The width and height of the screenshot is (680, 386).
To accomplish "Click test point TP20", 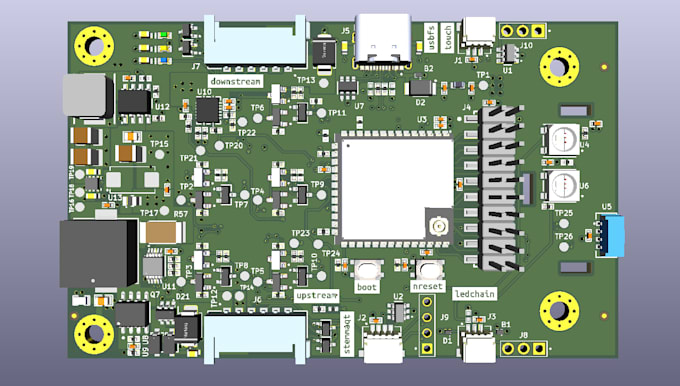I will click(x=219, y=146).
